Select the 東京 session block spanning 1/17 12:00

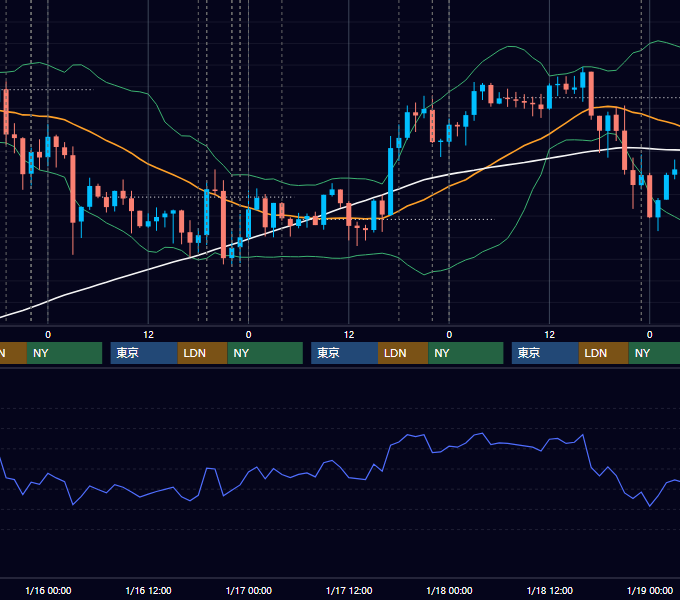pyautogui.click(x=344, y=353)
